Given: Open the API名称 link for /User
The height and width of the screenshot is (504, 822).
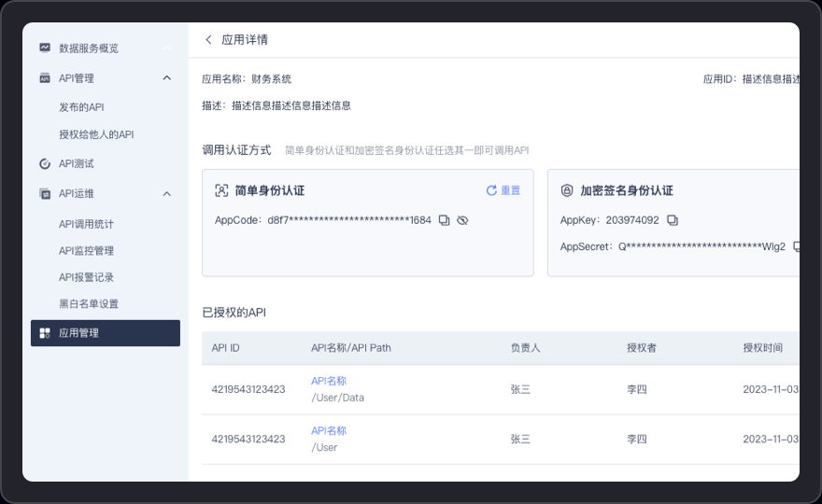Looking at the screenshot, I should click(329, 430).
